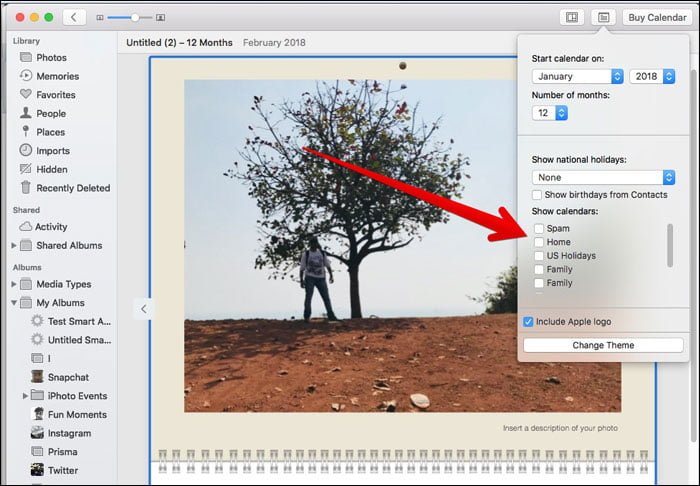The width and height of the screenshot is (700, 486).
Task: Open the national holidays None dropdown
Action: click(603, 178)
